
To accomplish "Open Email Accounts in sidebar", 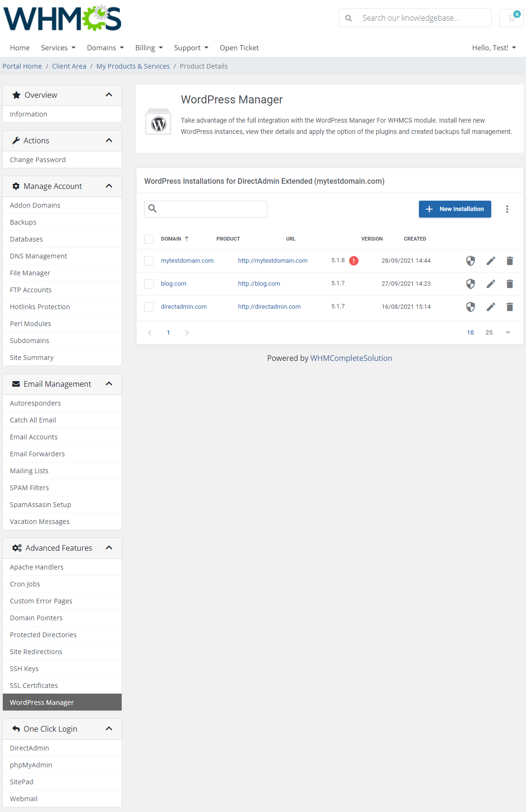I will [x=62, y=437].
